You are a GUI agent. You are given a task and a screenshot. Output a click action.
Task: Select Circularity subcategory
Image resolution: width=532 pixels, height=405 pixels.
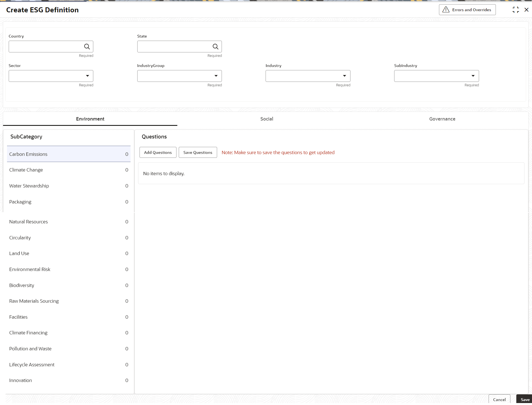[x=69, y=238]
